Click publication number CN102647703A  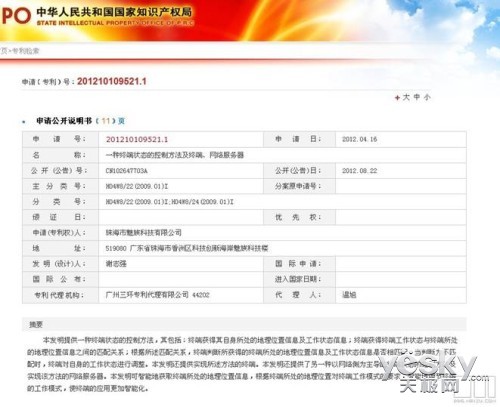pos(127,171)
